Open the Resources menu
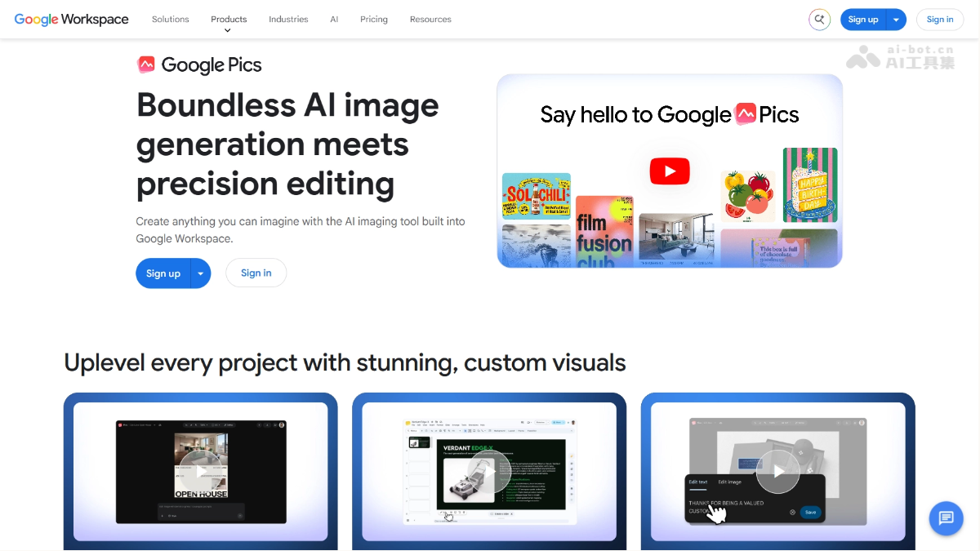The width and height of the screenshot is (980, 551). pyautogui.click(x=430, y=19)
